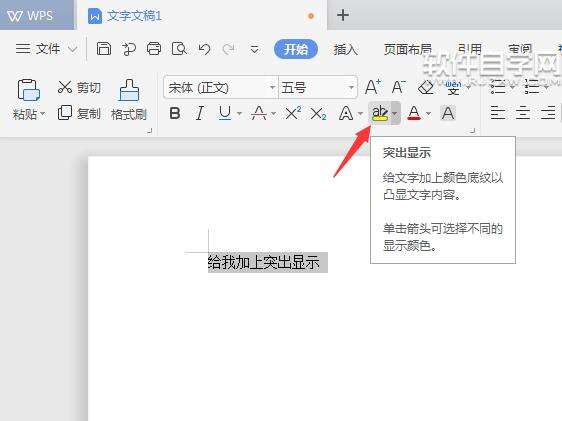Expand the 粘贴 options dropdown
This screenshot has height=421, width=562.
43,114
